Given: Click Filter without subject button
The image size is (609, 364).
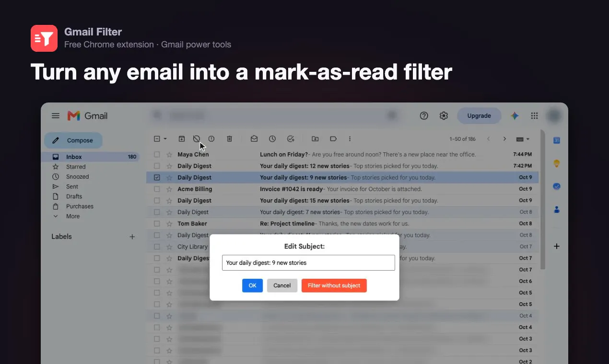Looking at the screenshot, I should point(334,285).
